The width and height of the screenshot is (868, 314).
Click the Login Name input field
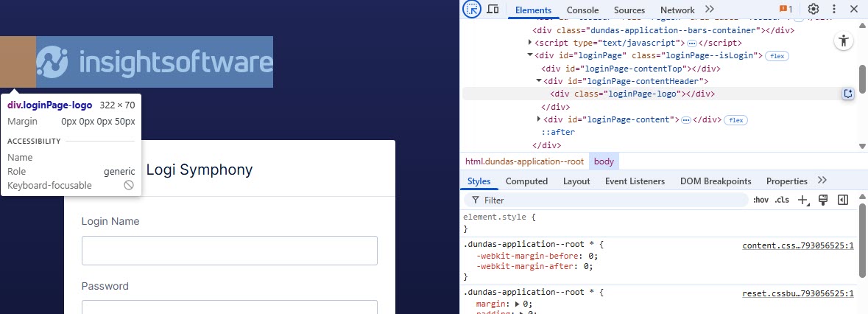(229, 251)
